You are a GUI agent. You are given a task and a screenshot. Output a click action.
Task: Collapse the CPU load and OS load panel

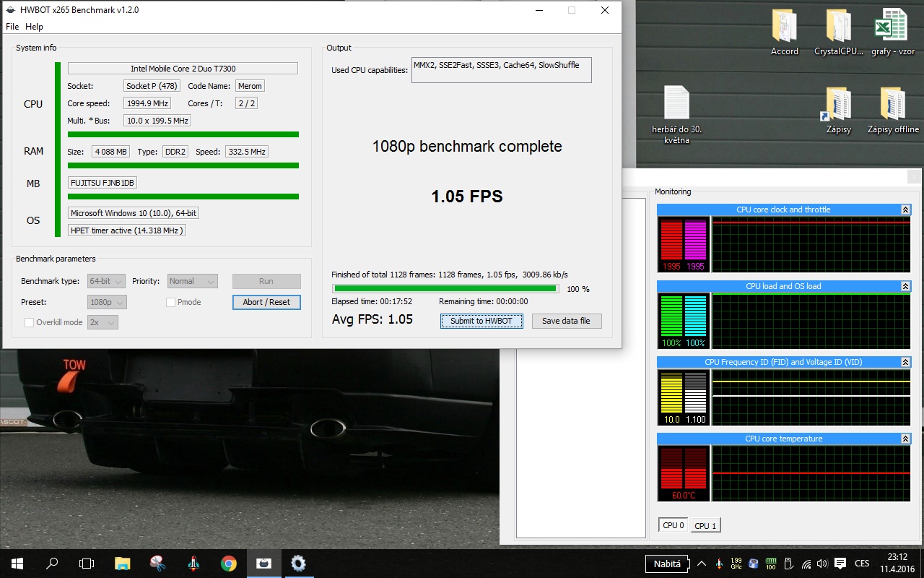905,286
